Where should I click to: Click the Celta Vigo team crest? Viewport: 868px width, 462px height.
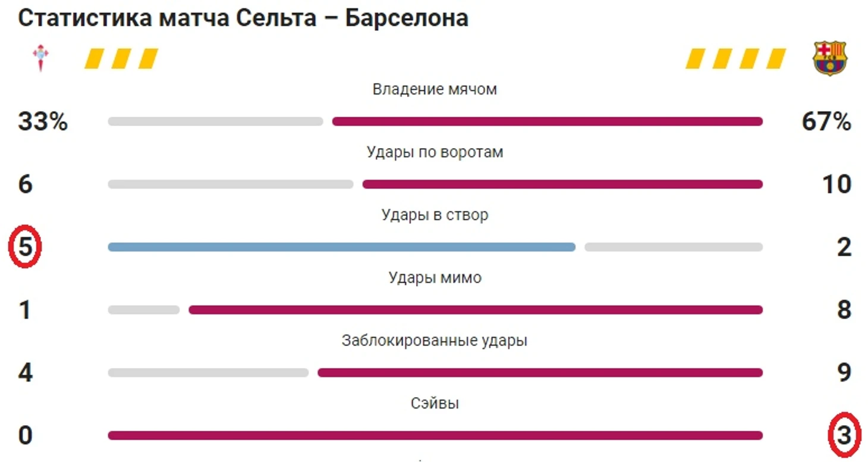coord(40,58)
